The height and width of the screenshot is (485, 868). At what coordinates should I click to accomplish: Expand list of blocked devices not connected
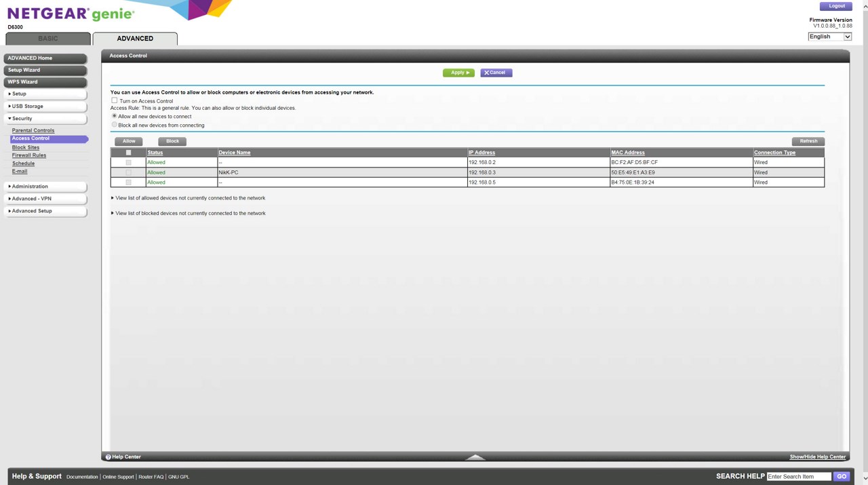coord(189,213)
